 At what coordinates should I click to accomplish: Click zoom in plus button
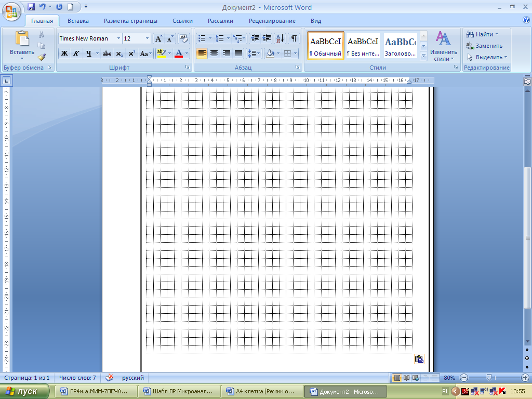[525, 378]
